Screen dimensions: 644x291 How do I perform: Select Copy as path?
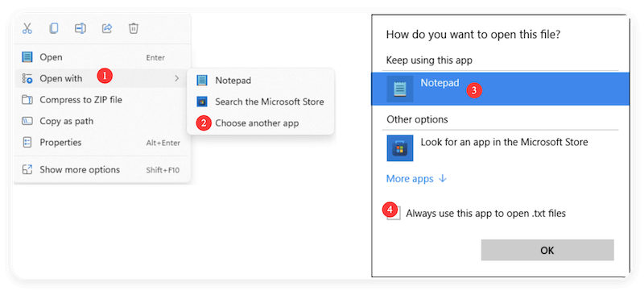(102, 121)
